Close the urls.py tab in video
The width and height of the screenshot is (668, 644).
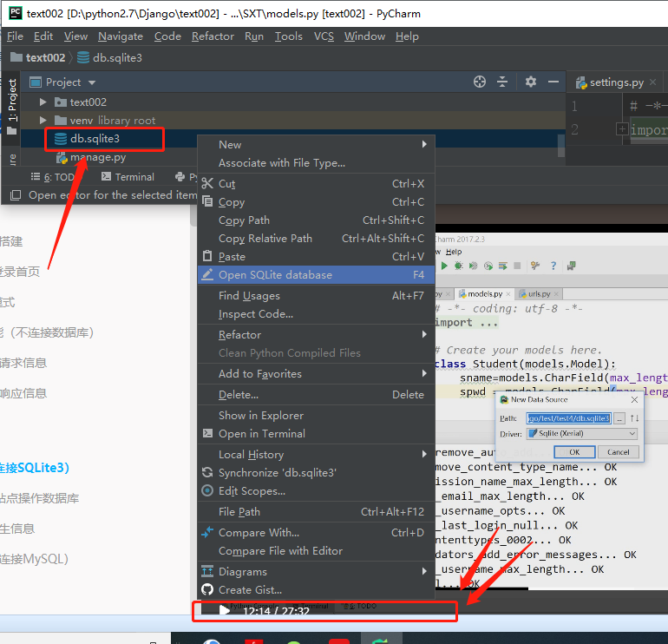[x=556, y=294]
